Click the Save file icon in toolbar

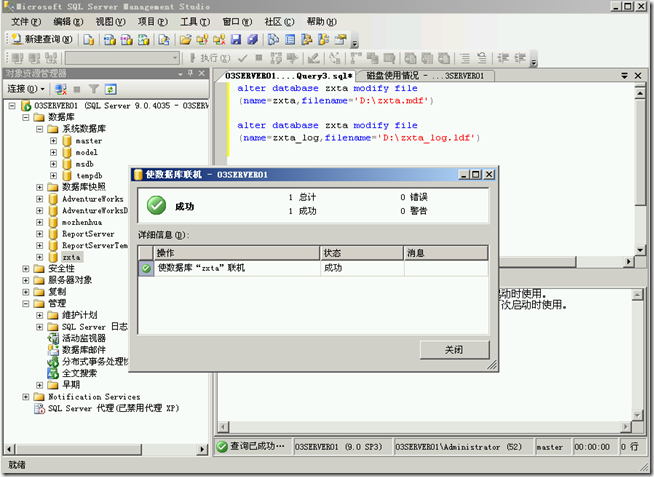236,40
